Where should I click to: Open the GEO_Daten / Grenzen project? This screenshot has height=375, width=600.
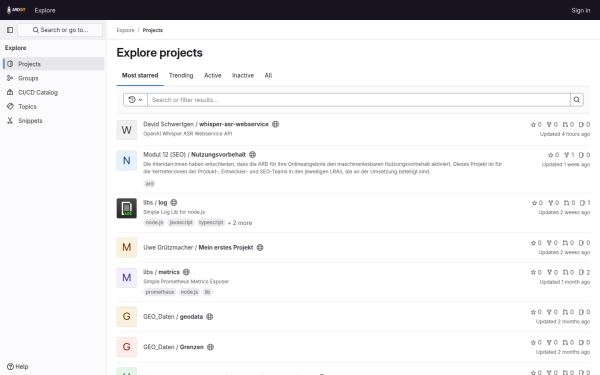[173, 347]
